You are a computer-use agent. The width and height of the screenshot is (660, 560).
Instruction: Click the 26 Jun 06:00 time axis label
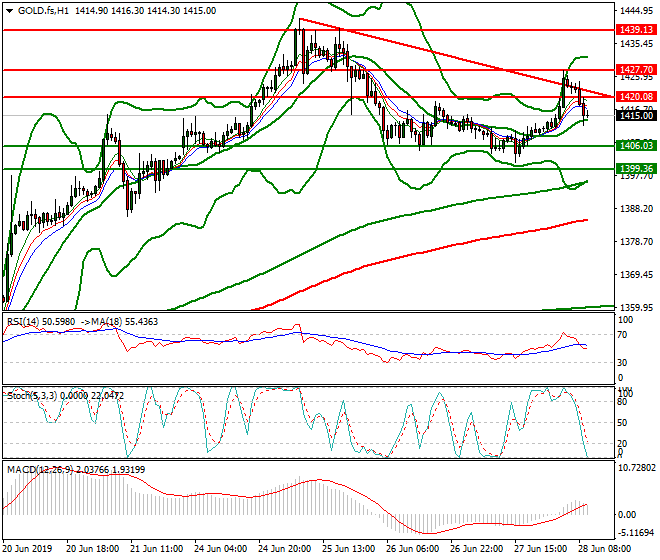tap(412, 549)
